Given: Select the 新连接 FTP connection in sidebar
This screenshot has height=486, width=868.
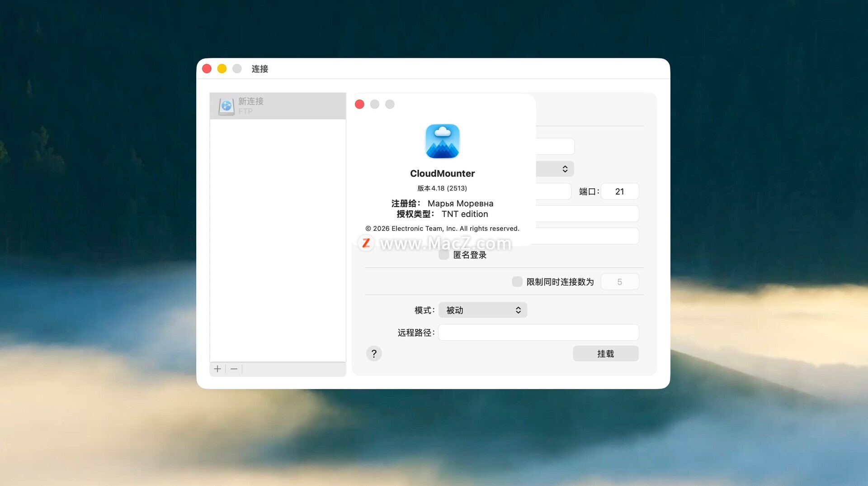Looking at the screenshot, I should tap(278, 106).
